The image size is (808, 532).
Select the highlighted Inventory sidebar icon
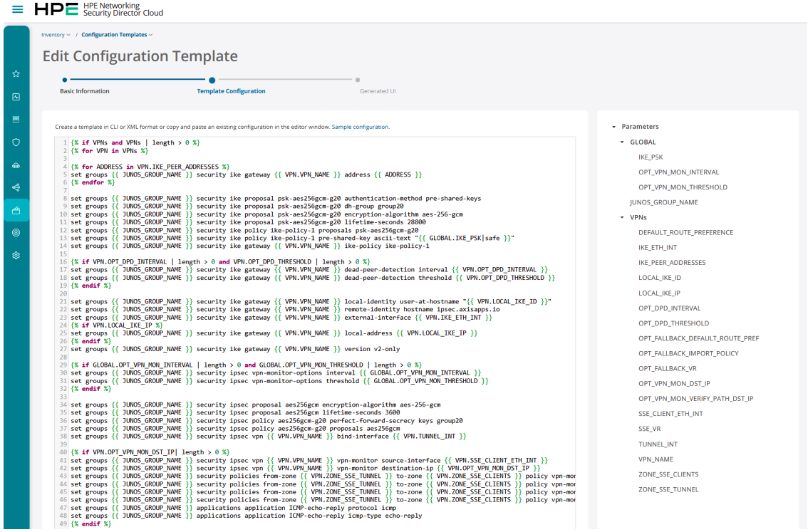(x=16, y=210)
